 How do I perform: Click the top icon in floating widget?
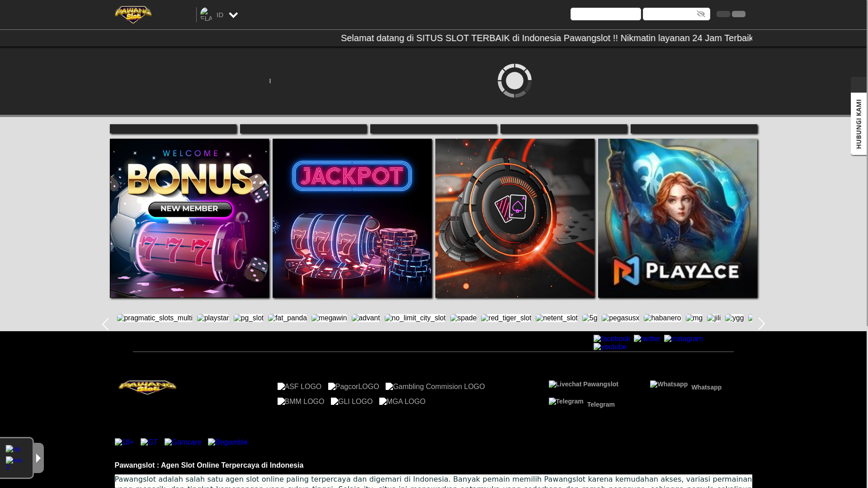[14, 449]
